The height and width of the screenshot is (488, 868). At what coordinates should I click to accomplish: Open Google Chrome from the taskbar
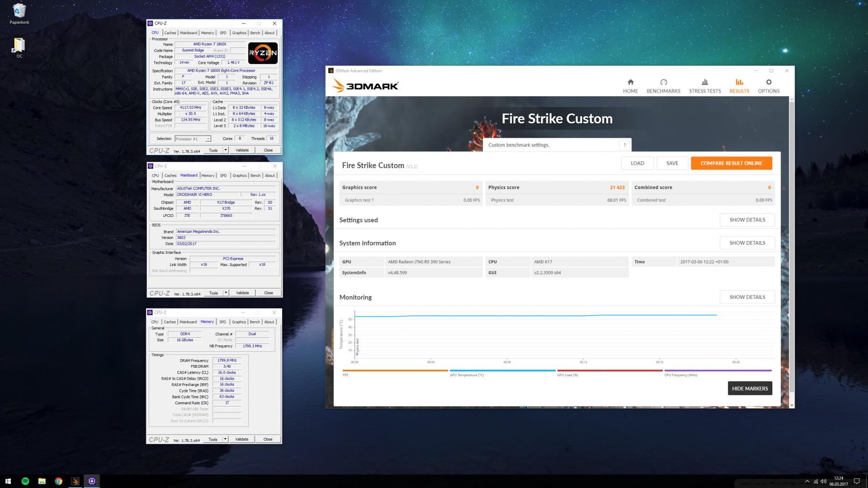pos(58,481)
